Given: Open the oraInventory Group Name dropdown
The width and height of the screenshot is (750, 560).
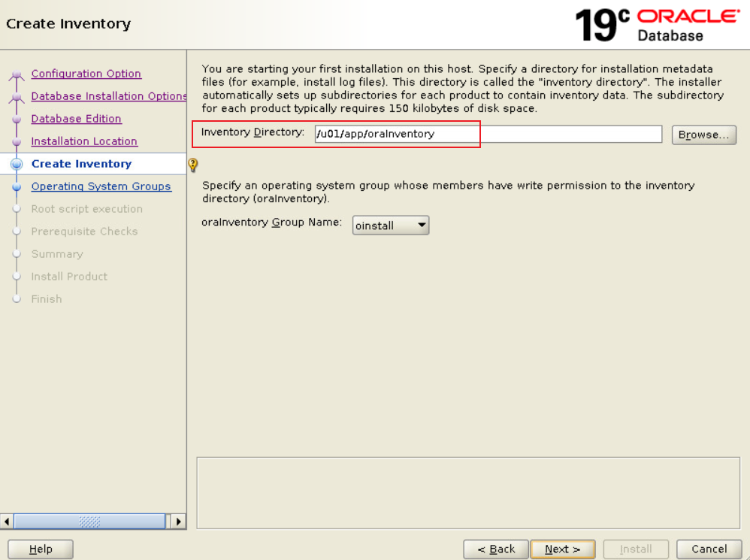Looking at the screenshot, I should coord(390,226).
